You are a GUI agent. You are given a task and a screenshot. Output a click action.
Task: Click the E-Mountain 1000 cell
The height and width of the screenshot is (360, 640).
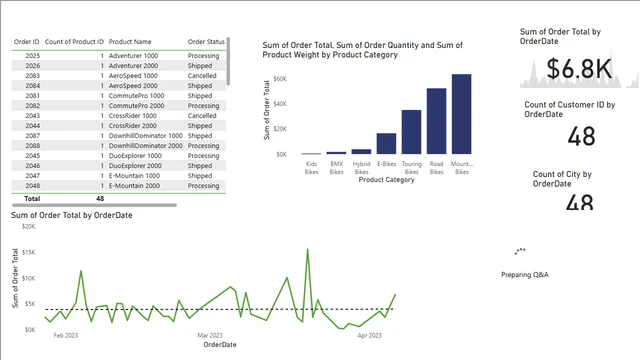click(134, 176)
